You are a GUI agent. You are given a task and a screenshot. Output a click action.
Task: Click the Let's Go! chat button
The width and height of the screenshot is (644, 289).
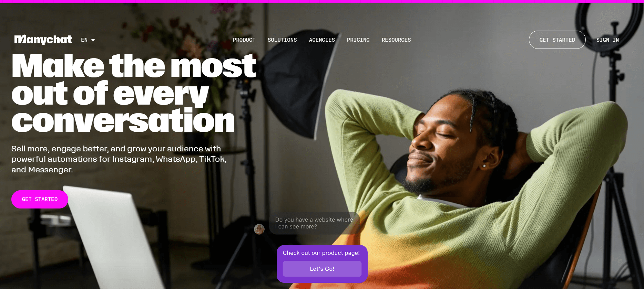(322, 269)
